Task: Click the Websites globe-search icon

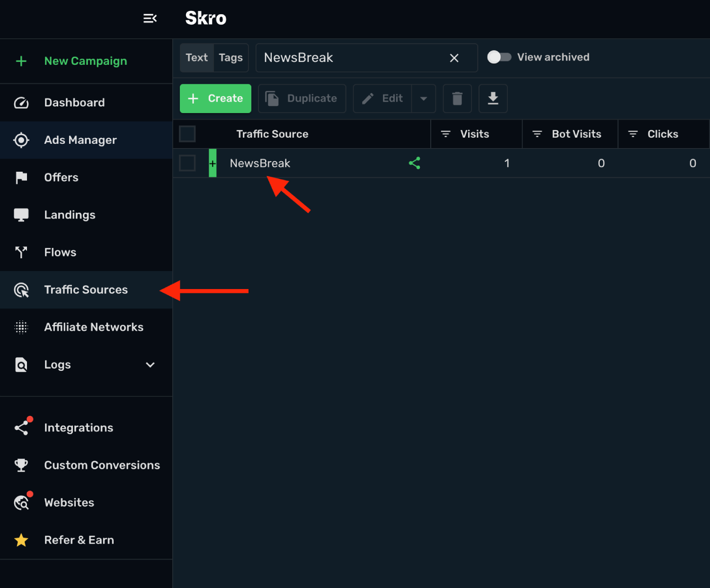Action: pos(21,502)
